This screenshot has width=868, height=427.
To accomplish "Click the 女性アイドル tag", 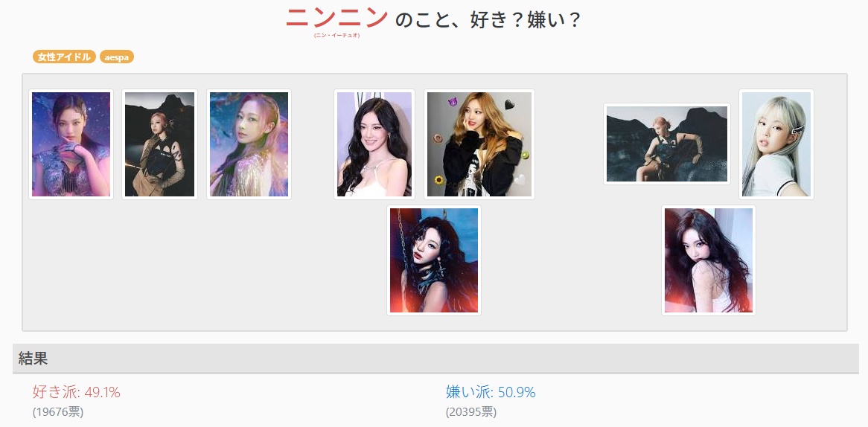I will coord(64,57).
